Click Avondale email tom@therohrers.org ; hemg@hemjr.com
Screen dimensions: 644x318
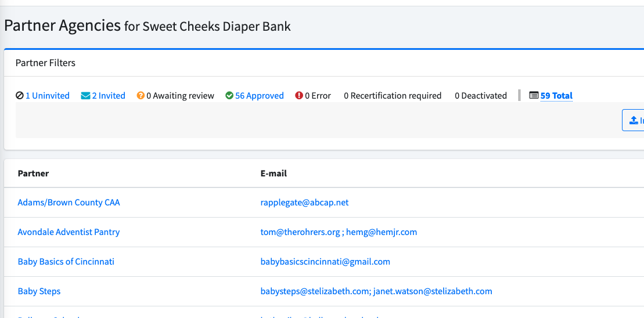tap(339, 232)
